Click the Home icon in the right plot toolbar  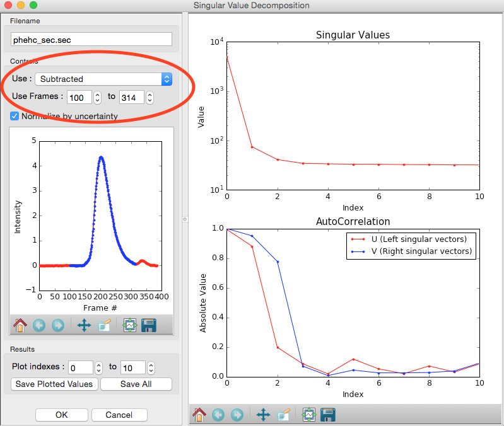pyautogui.click(x=199, y=415)
